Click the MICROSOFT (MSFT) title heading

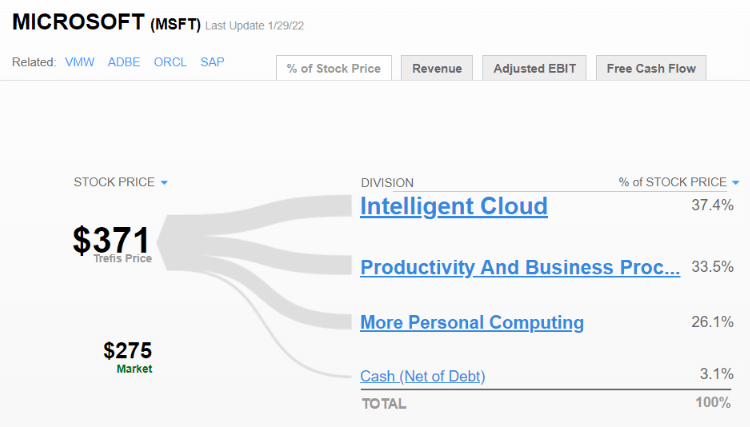(106, 23)
